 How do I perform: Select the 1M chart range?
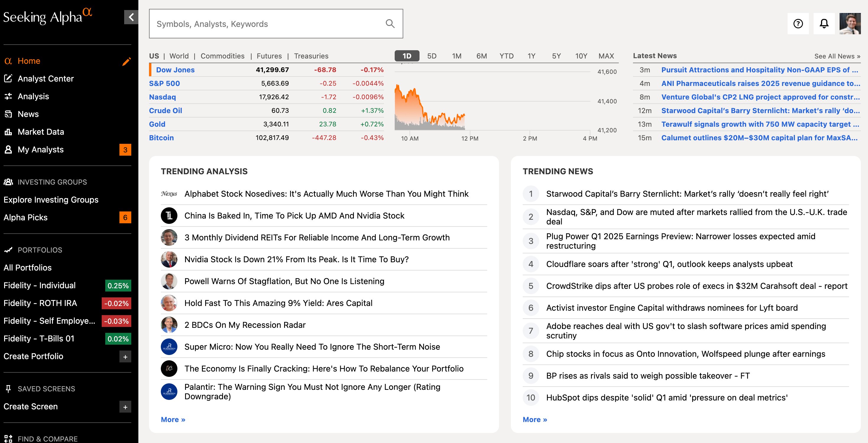[x=456, y=56]
